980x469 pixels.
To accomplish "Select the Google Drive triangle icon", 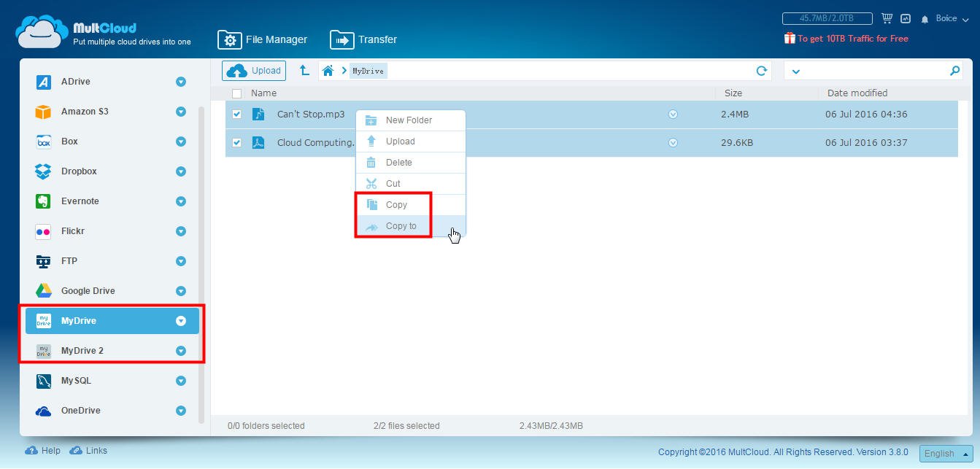I will (x=44, y=291).
